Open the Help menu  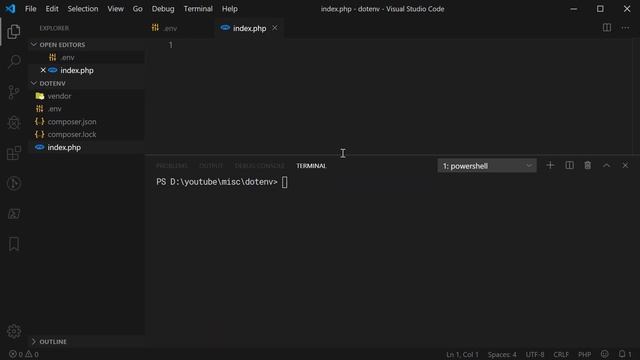[230, 9]
